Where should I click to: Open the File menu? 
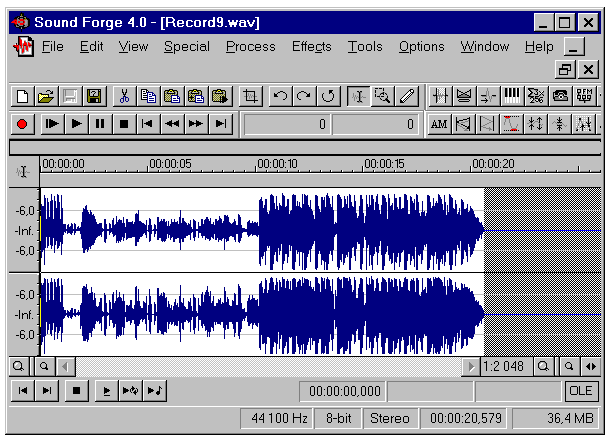[x=52, y=47]
